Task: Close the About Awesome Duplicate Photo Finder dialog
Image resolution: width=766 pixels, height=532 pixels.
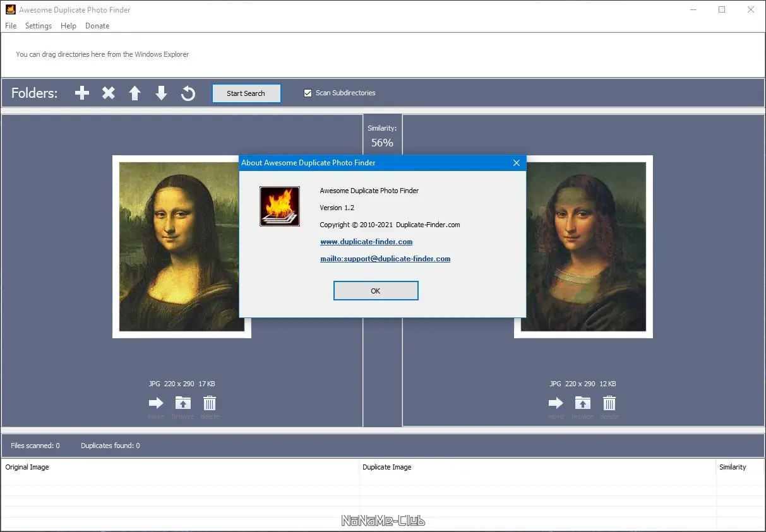Action: 516,163
